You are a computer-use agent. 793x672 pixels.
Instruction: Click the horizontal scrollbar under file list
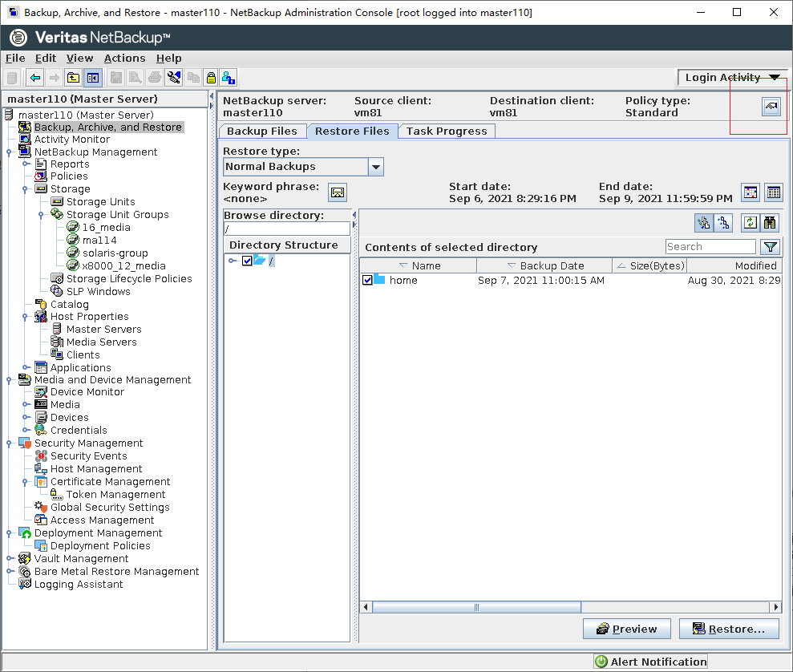(x=476, y=608)
